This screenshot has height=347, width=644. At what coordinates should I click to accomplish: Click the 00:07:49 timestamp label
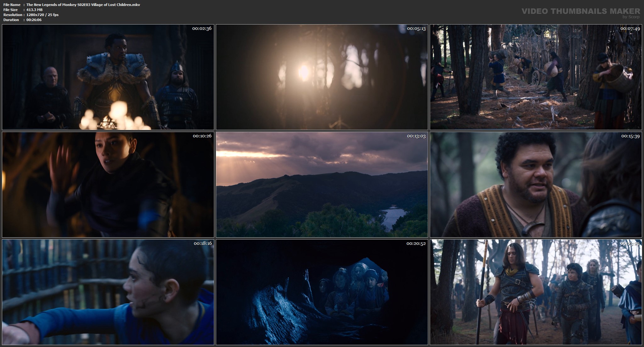pyautogui.click(x=630, y=29)
